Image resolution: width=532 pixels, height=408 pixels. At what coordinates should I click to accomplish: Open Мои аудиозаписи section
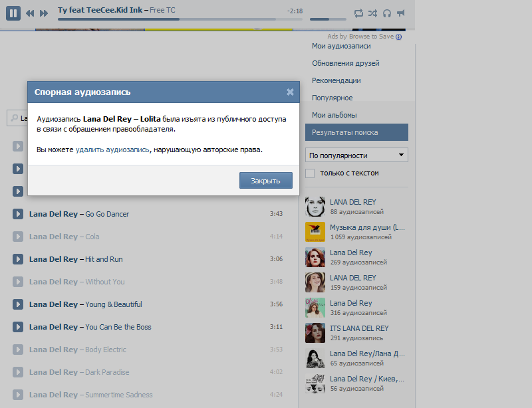tap(341, 46)
